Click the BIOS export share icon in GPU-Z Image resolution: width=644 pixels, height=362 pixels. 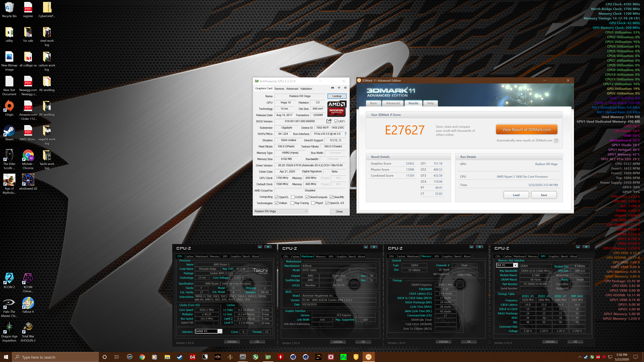[329, 121]
